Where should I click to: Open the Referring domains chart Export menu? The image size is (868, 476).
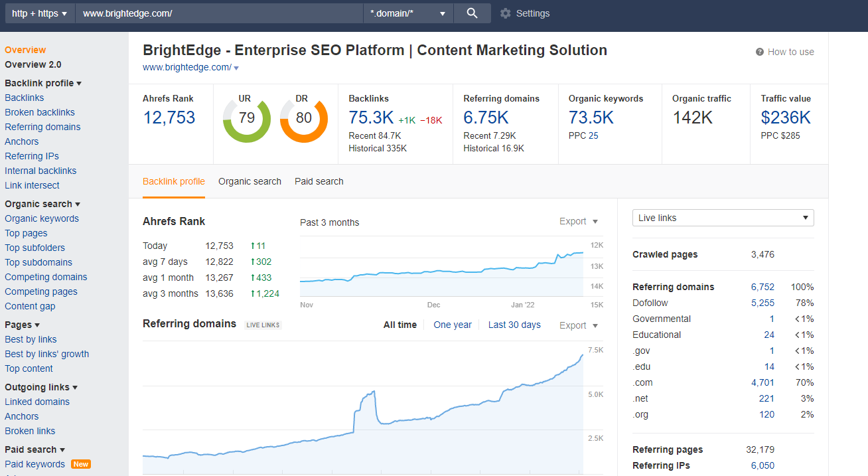pos(579,325)
